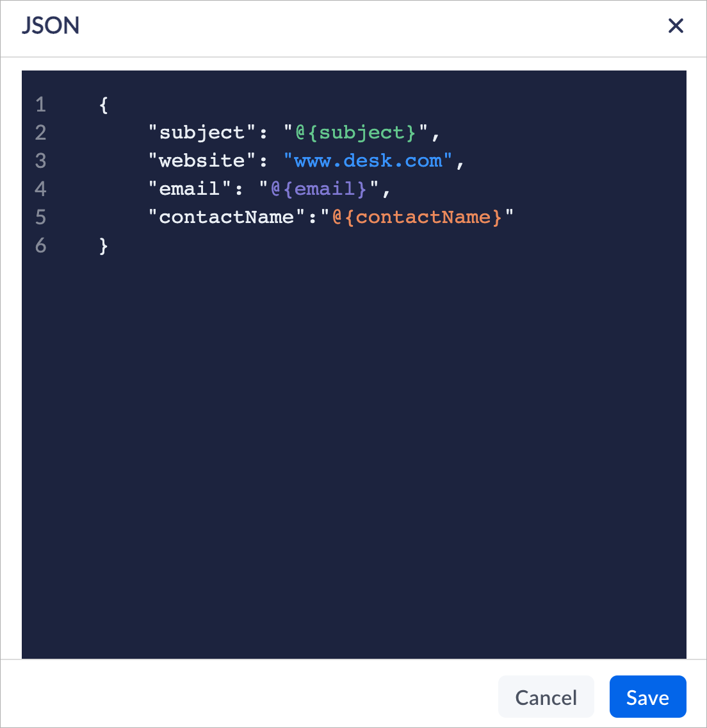
Task: Click line number 2 in the gutter
Action: tap(41, 133)
